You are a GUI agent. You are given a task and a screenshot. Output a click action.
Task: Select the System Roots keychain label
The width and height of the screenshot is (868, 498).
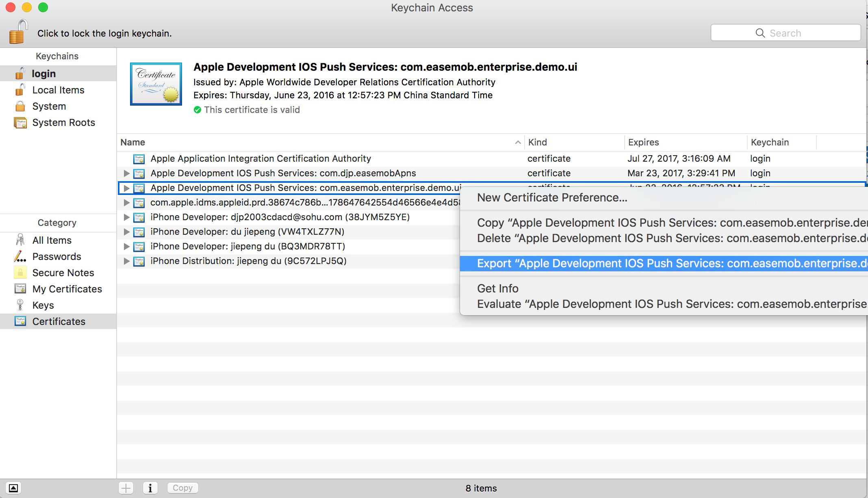[63, 122]
